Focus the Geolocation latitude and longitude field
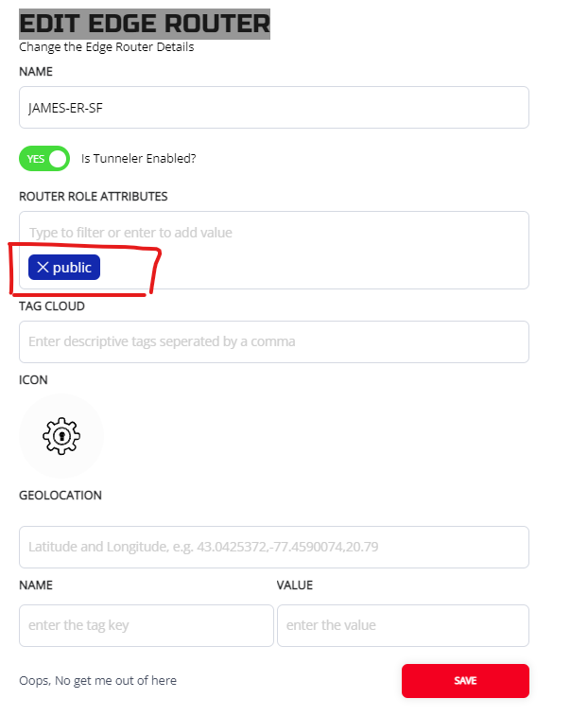Image resolution: width=588 pixels, height=716 pixels. (x=273, y=547)
